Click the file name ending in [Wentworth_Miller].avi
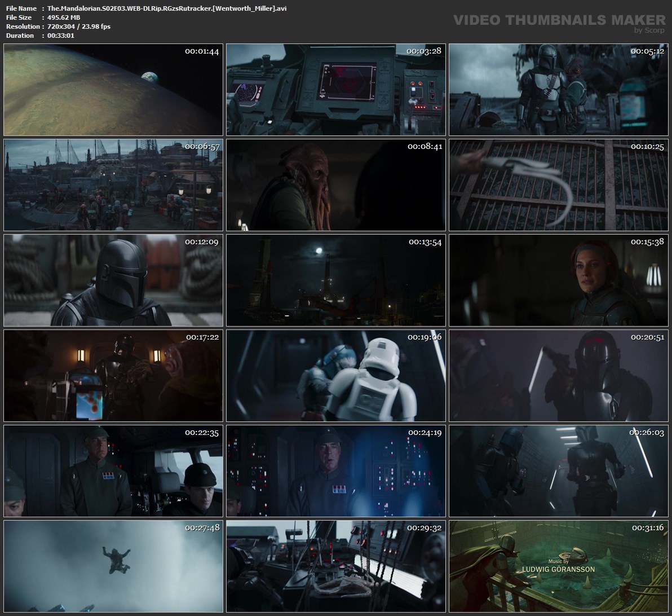This screenshot has height=616, width=672. (167, 8)
